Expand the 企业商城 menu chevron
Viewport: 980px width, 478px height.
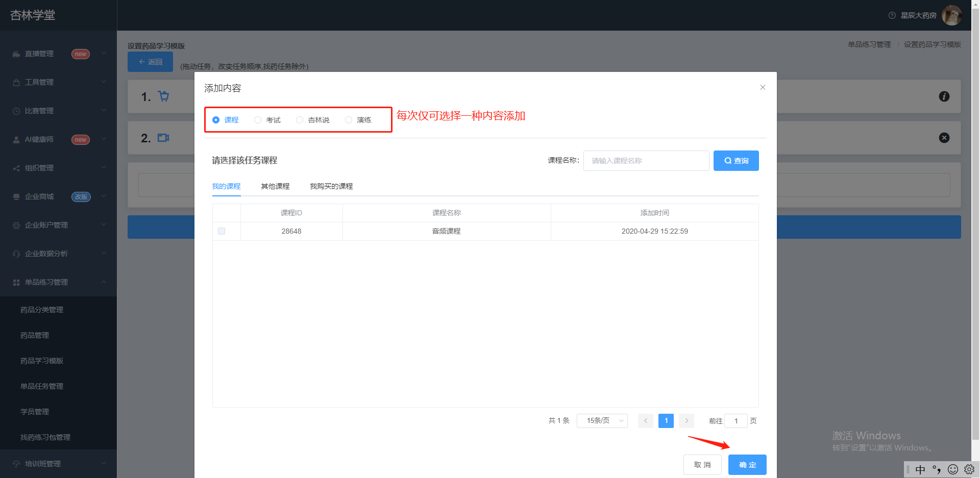[104, 196]
